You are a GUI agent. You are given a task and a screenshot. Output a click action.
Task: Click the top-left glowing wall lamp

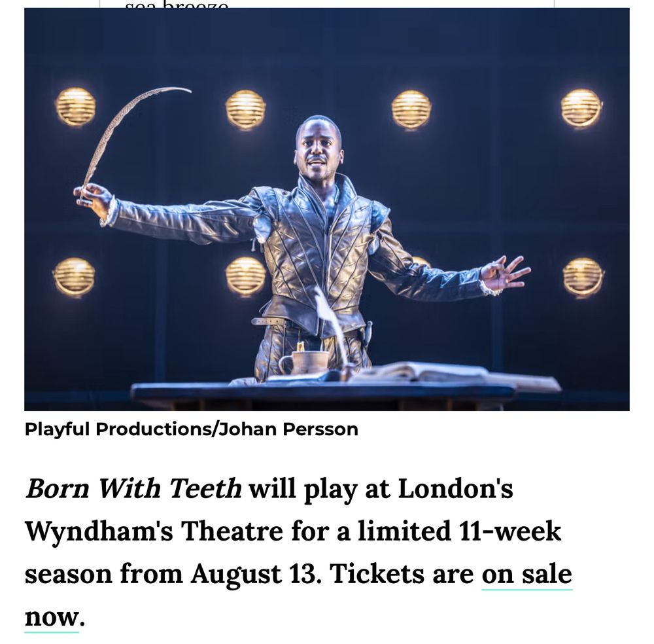coord(75,107)
